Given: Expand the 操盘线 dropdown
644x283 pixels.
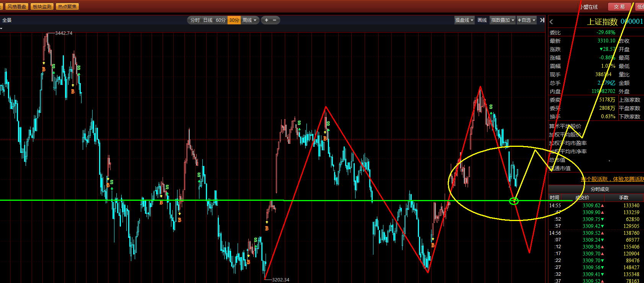Looking at the screenshot, I should (x=464, y=20).
